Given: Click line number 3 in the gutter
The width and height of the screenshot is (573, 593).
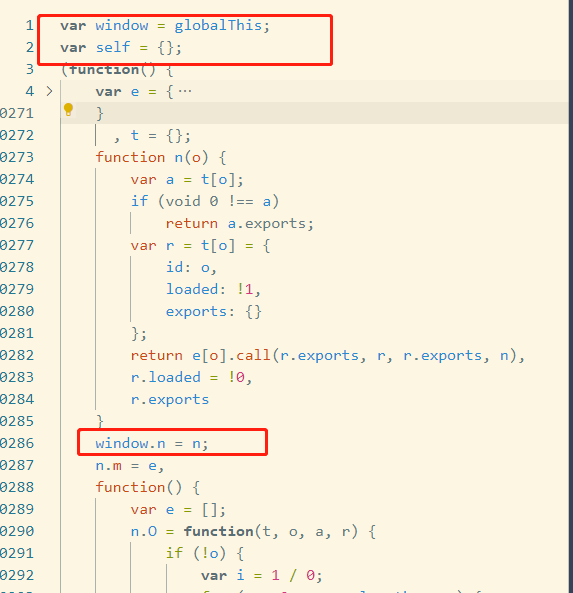Looking at the screenshot, I should click(30, 69).
